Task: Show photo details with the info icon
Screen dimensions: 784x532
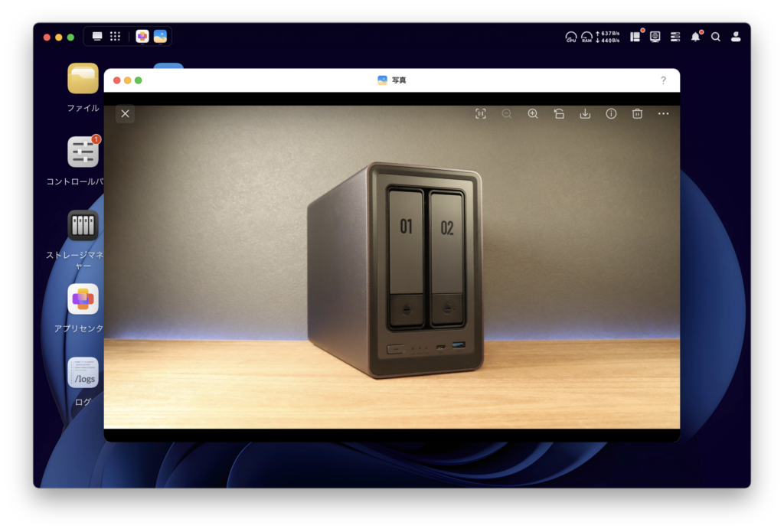Action: tap(611, 114)
